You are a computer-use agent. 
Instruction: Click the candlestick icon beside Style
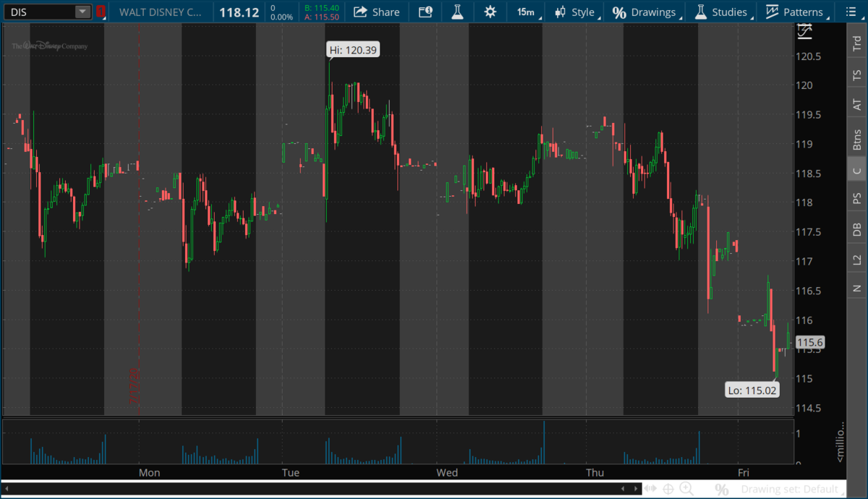[559, 12]
